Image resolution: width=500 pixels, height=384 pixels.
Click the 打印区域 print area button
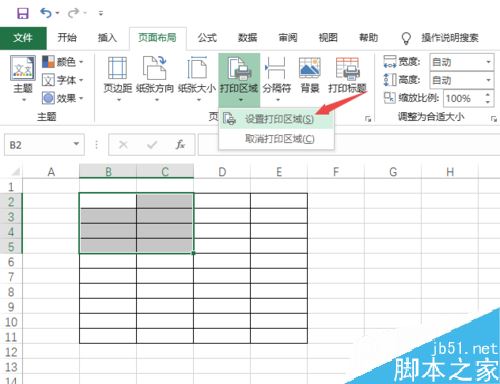239,79
